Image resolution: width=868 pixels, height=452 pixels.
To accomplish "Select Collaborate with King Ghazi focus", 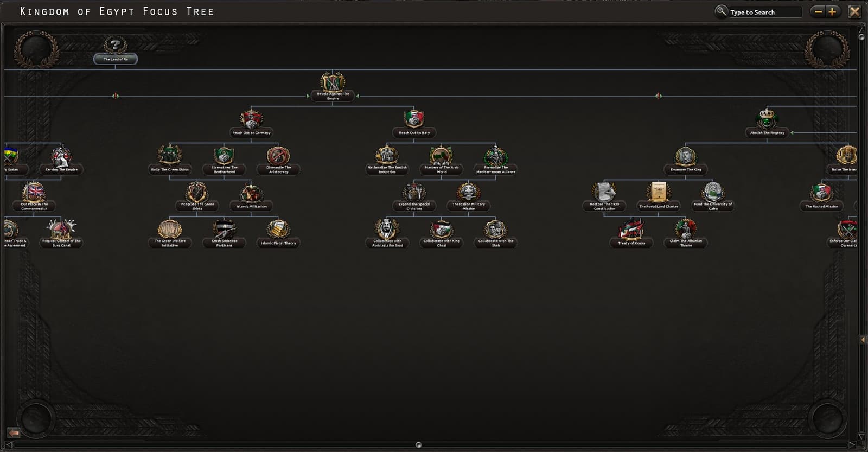I will [x=442, y=233].
